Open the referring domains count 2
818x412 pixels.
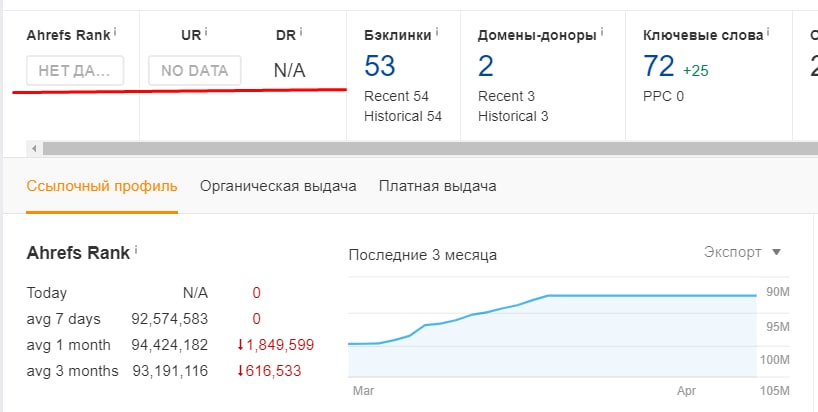click(486, 66)
